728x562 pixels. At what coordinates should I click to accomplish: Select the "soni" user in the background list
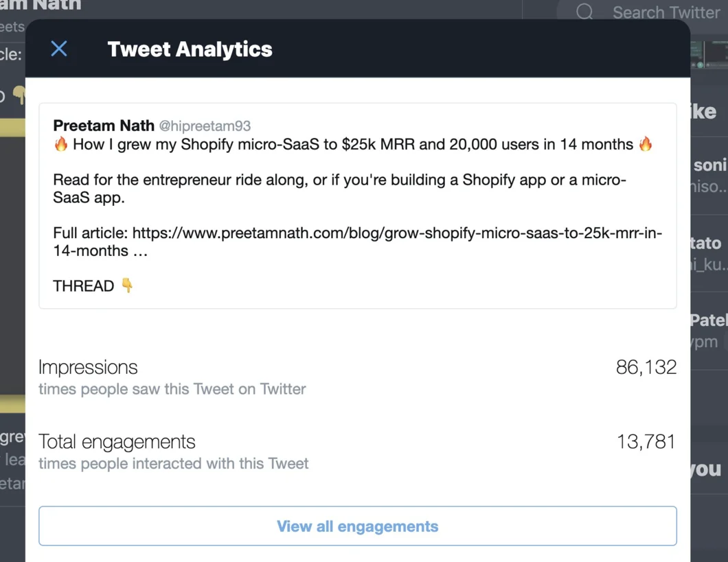(x=709, y=165)
